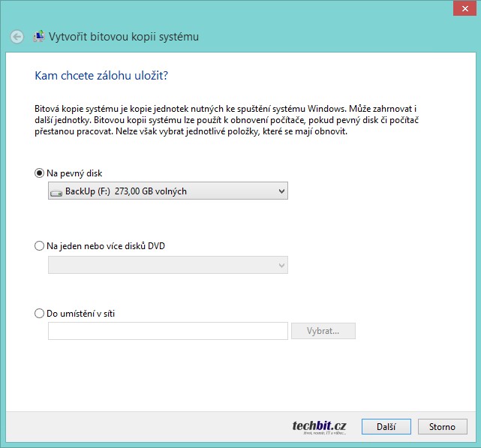The image size is (481, 448).
Task: Click the network location text field
Action: tap(167, 331)
